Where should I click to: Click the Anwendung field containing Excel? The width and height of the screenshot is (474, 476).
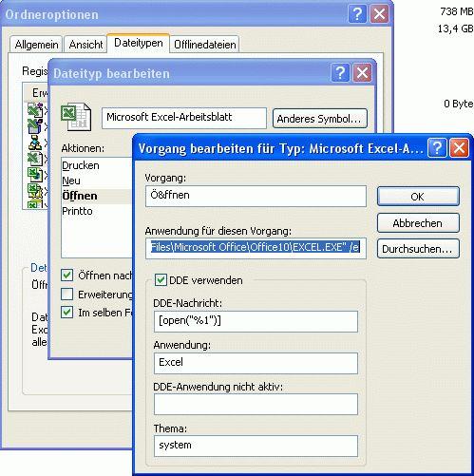point(256,363)
